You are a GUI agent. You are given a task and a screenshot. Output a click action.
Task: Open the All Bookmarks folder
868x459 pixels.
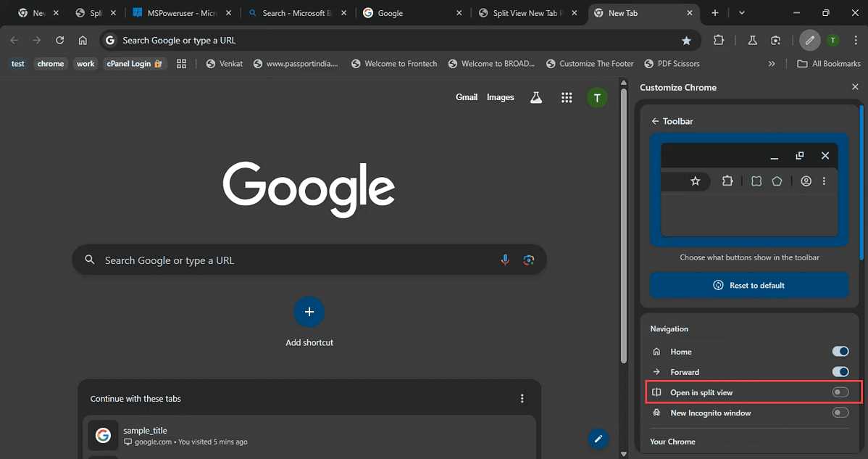tap(829, 64)
